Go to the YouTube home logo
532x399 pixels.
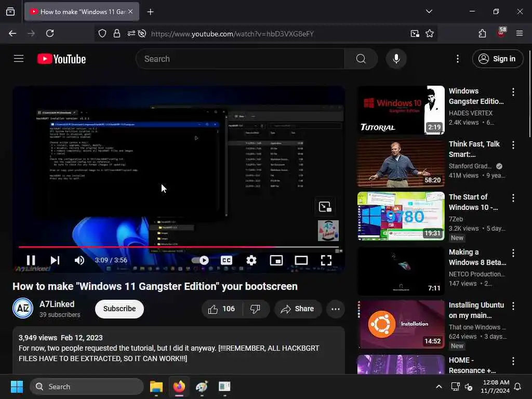click(61, 59)
